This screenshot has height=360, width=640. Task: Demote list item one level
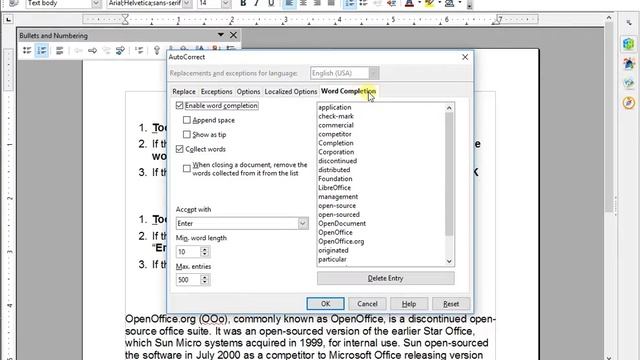pos(93,51)
